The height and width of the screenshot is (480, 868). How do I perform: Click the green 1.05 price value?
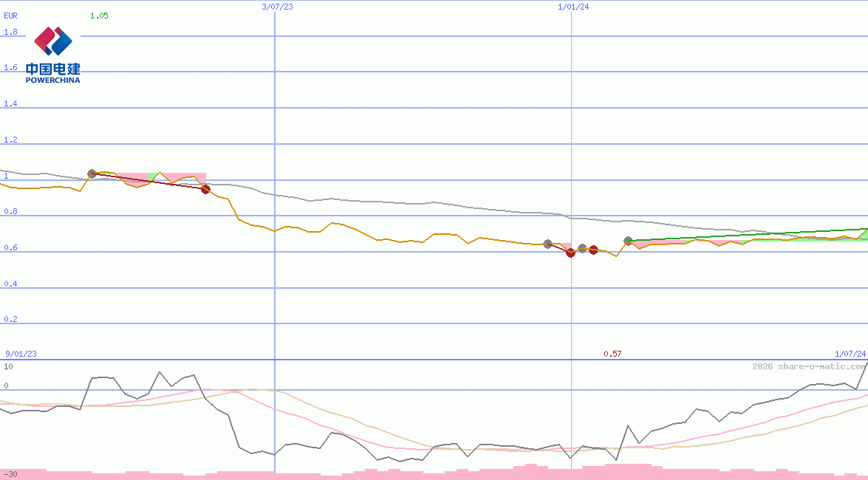click(x=99, y=16)
